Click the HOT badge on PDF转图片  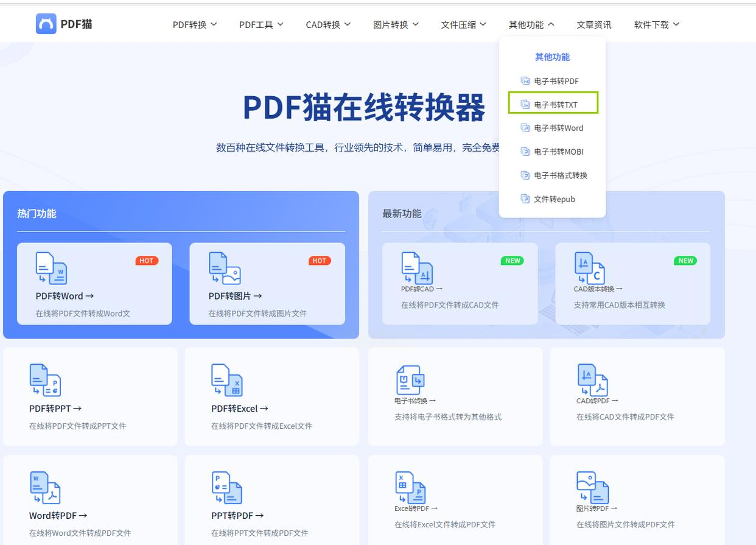[x=320, y=261]
